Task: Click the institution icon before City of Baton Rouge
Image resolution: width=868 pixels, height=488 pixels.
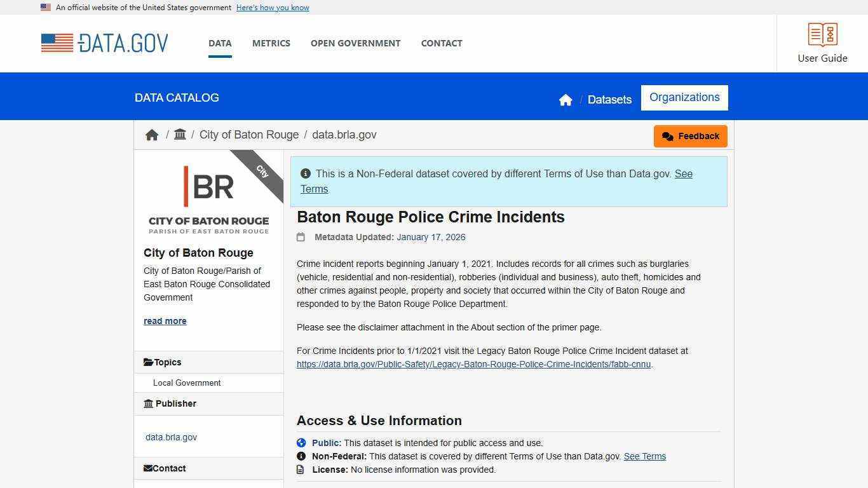Action: [180, 134]
